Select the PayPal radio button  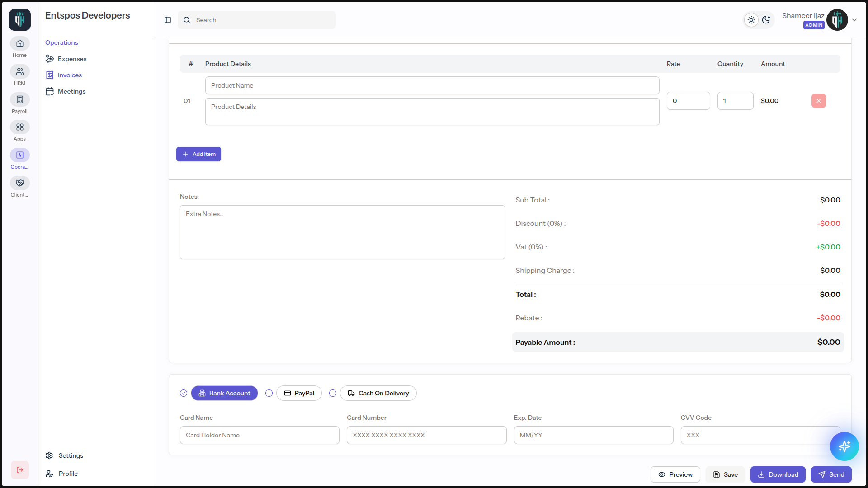269,393
